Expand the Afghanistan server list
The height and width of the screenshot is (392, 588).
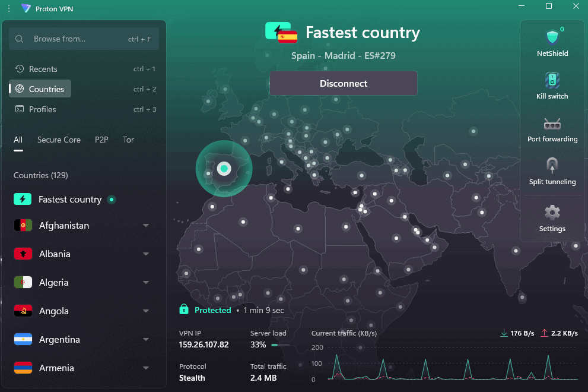(146, 226)
